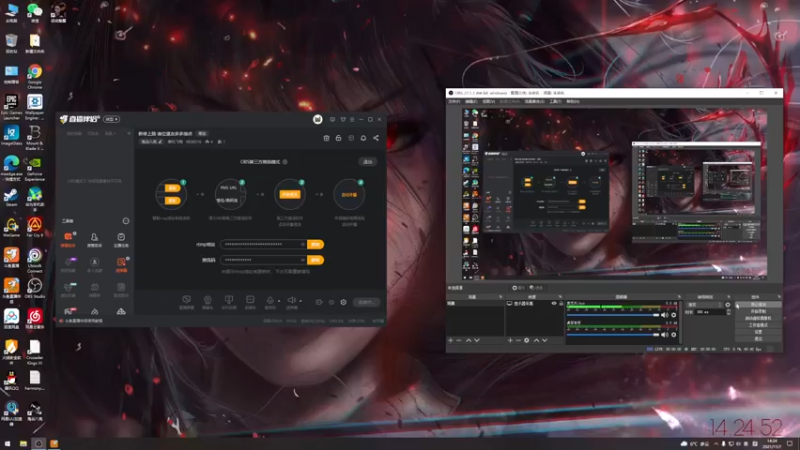Open transition properties gear in OBS
The width and height of the screenshot is (800, 450).
click(x=728, y=305)
